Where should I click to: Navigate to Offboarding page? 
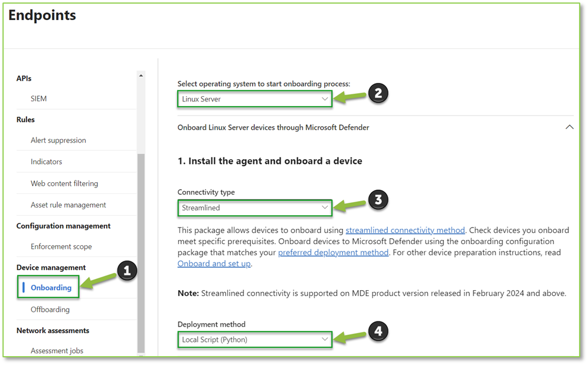[x=50, y=310]
